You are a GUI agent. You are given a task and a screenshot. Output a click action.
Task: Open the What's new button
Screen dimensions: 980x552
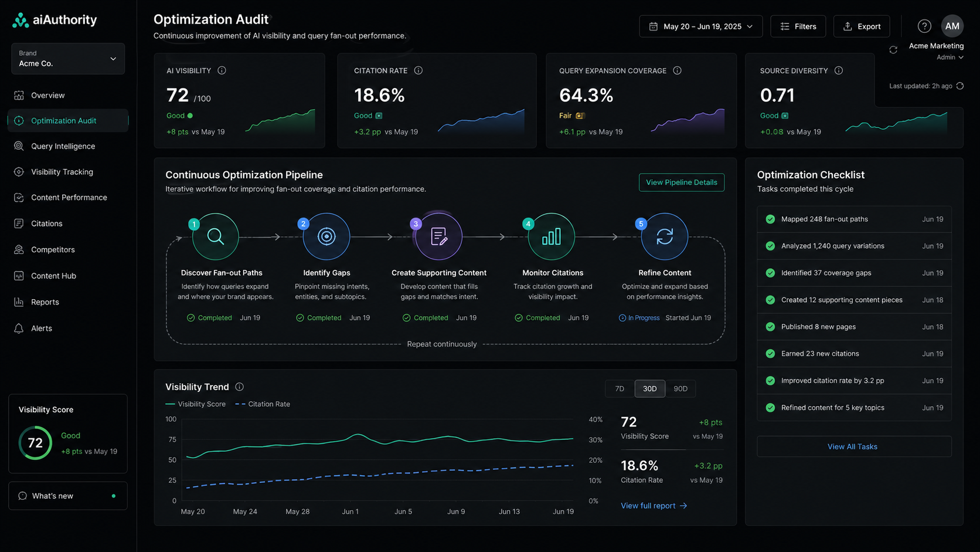(x=68, y=496)
